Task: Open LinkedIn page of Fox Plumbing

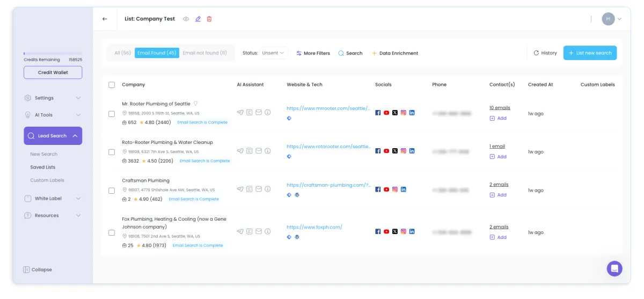Action: [412, 231]
